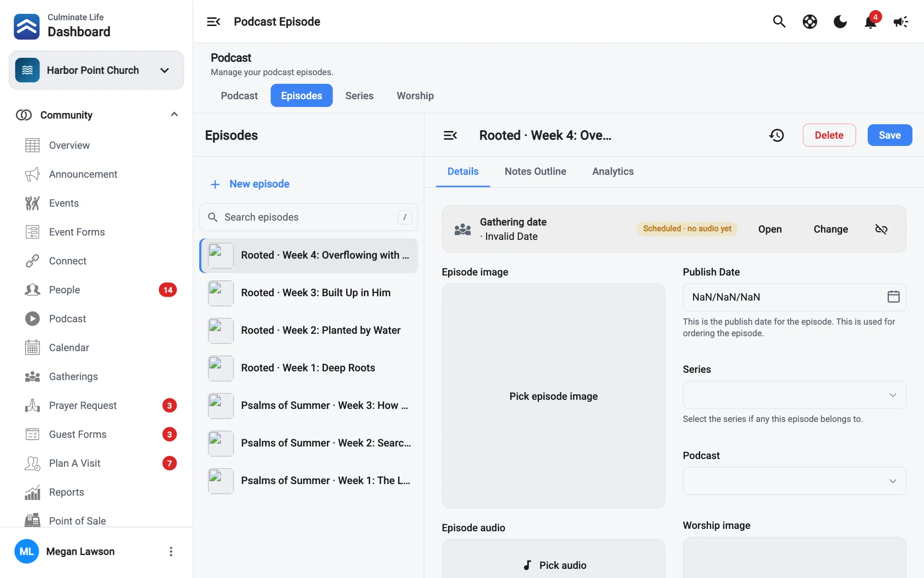Open the announcements megaphone icon in the header

click(901, 22)
